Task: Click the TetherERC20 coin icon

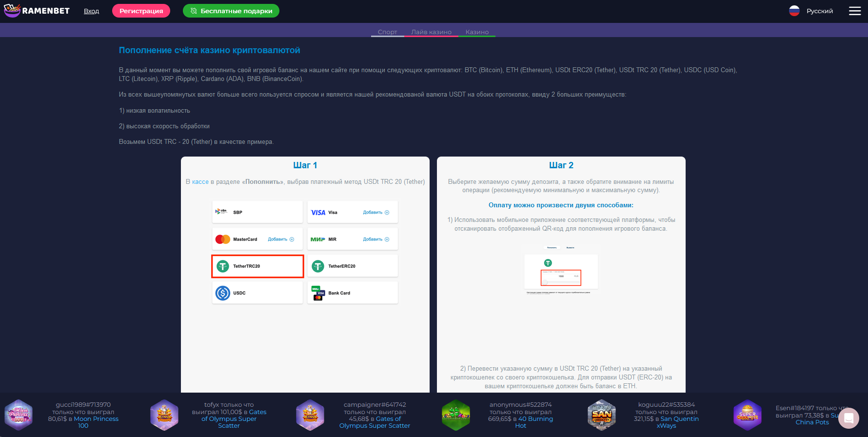Action: 318,266
